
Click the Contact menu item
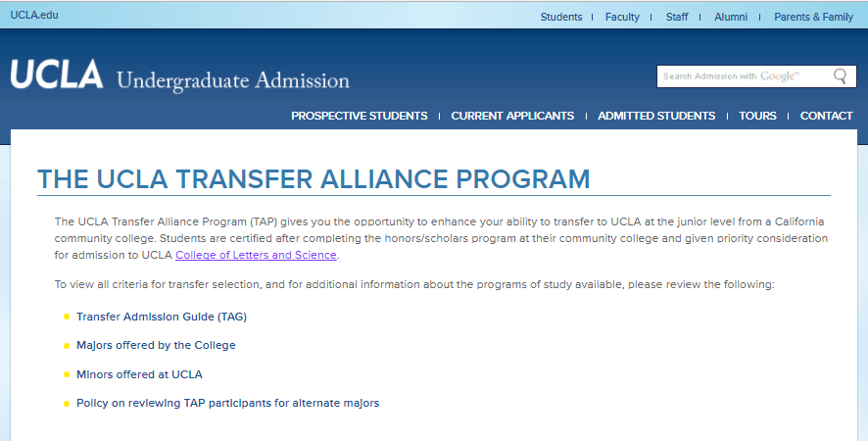[826, 116]
